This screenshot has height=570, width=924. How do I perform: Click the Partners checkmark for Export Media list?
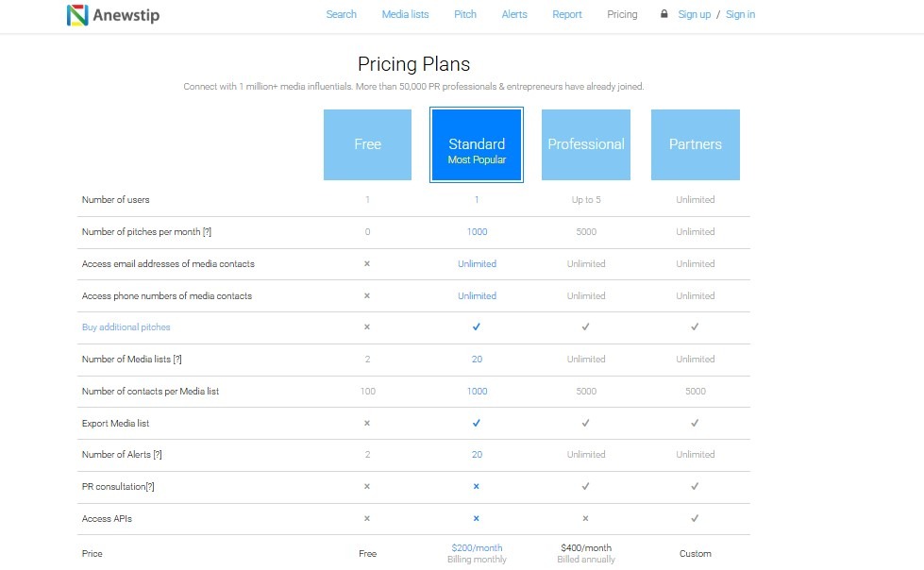(x=695, y=423)
